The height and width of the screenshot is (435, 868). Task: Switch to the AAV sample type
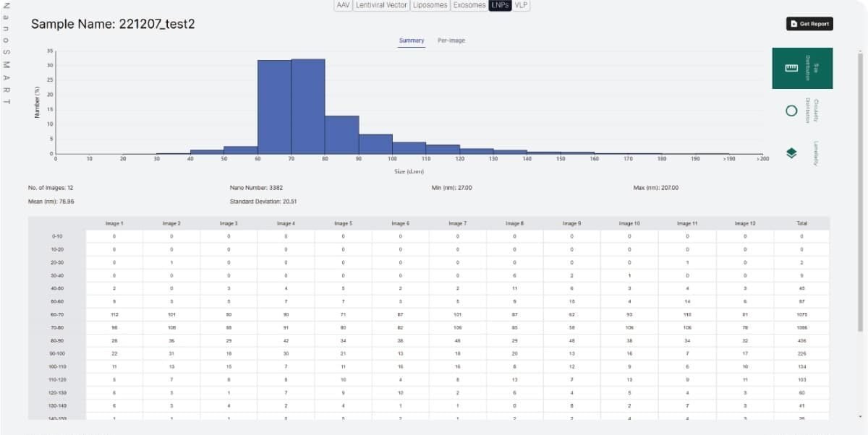[x=344, y=5]
